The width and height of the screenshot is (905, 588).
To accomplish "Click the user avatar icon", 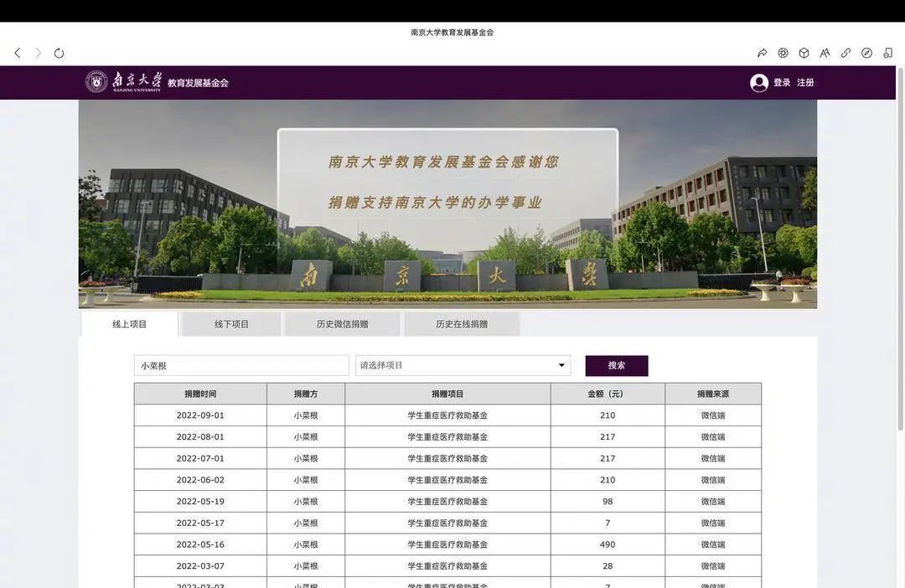I will point(759,83).
